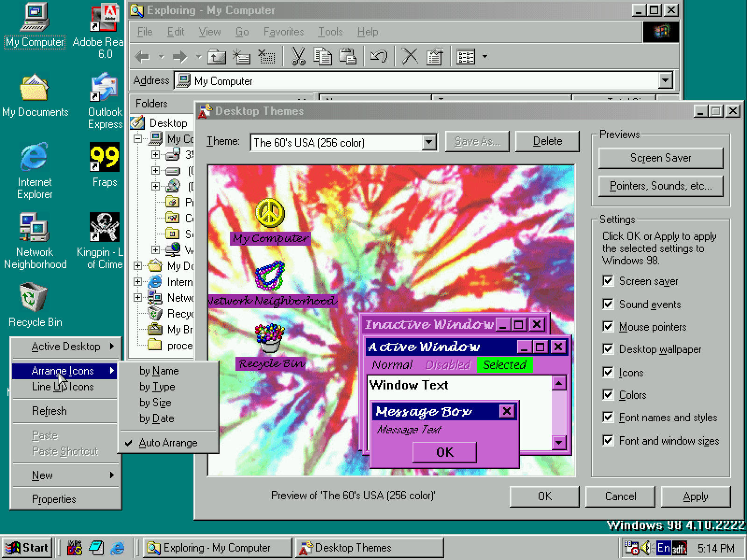Click the Start button

[27, 548]
